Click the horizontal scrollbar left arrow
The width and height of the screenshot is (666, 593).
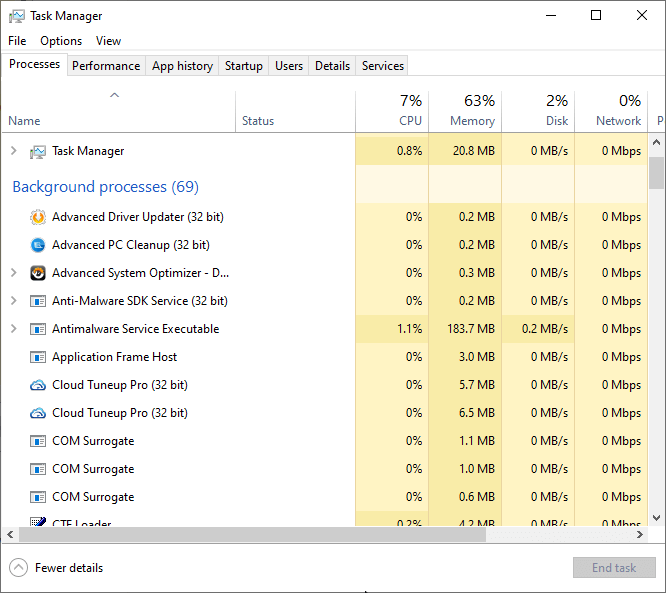(x=10, y=534)
